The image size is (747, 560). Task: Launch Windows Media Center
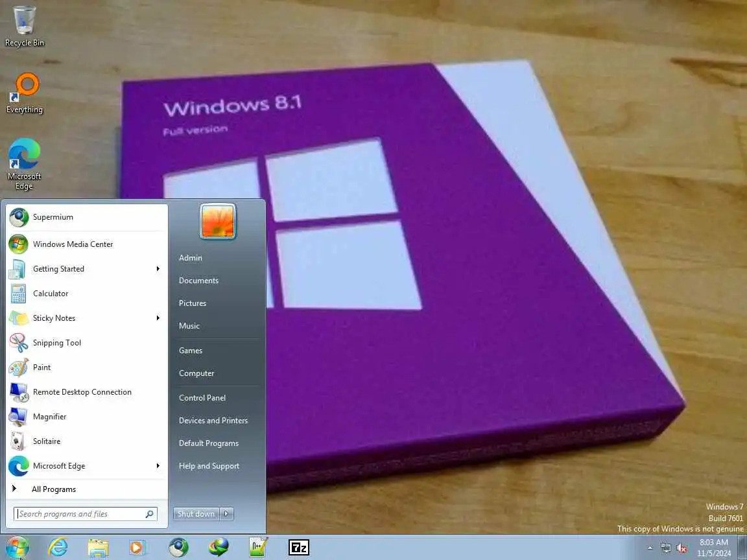click(87, 244)
